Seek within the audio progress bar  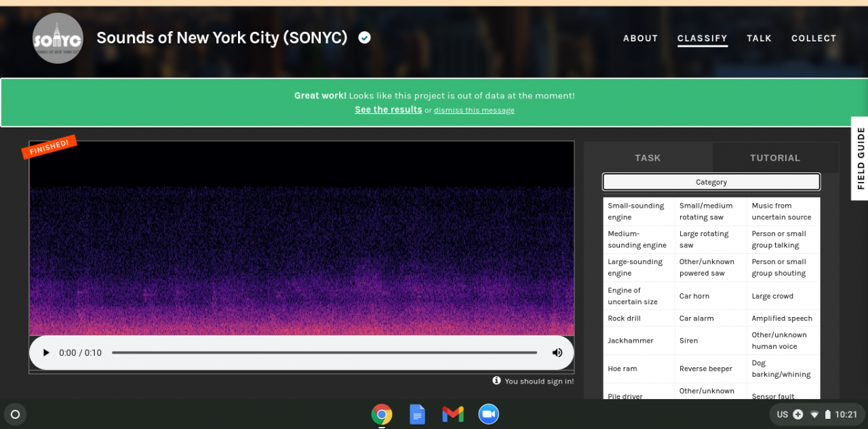tap(324, 353)
